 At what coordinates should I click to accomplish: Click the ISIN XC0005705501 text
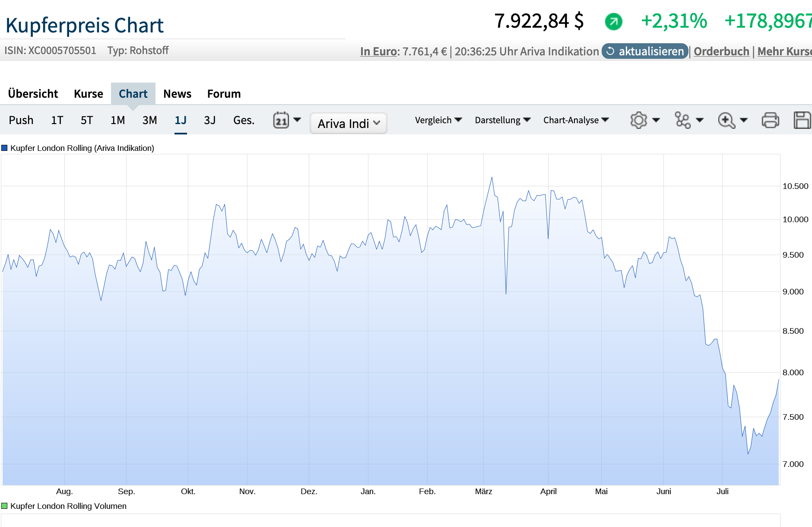(x=50, y=50)
